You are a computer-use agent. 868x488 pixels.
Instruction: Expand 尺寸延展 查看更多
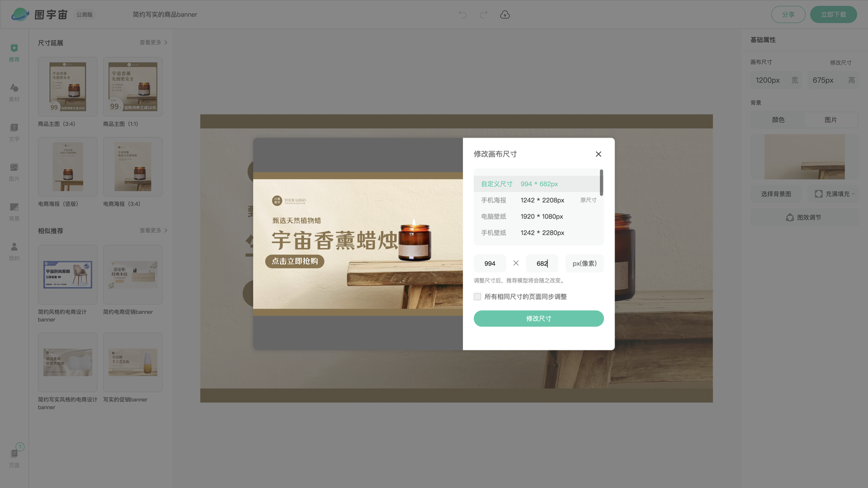pyautogui.click(x=153, y=42)
